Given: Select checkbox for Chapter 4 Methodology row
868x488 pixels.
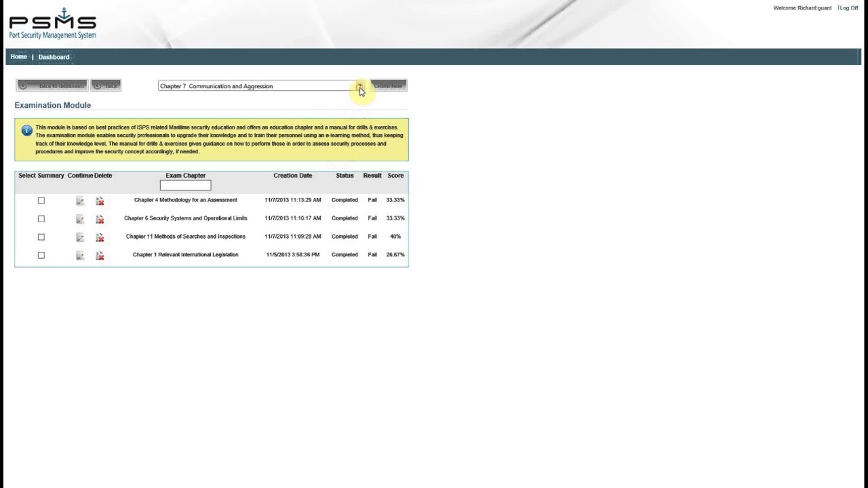Looking at the screenshot, I should click(x=41, y=201).
